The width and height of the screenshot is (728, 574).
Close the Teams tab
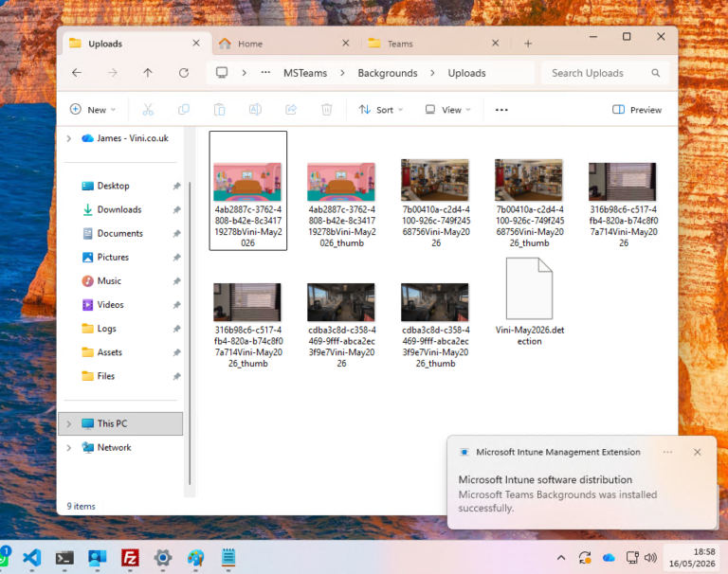[496, 44]
